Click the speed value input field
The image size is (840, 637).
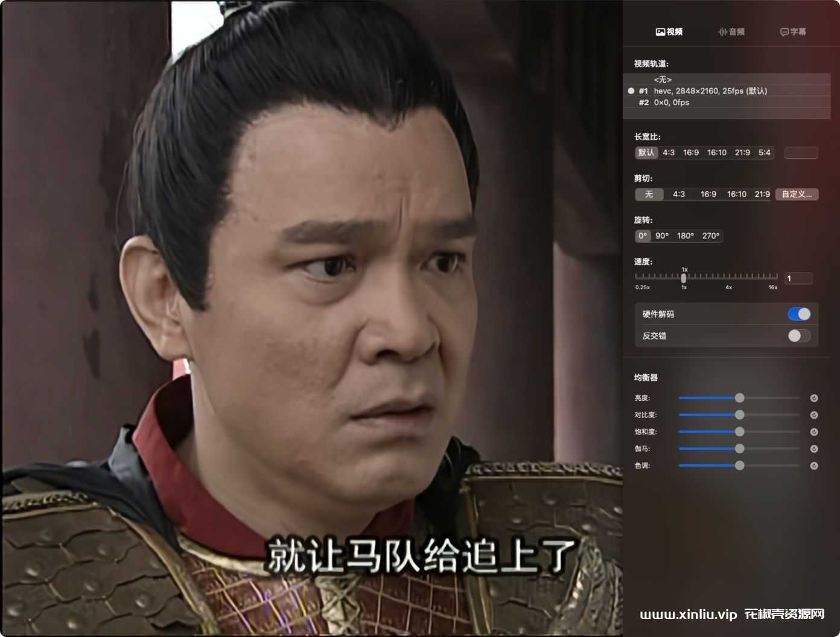click(x=798, y=278)
